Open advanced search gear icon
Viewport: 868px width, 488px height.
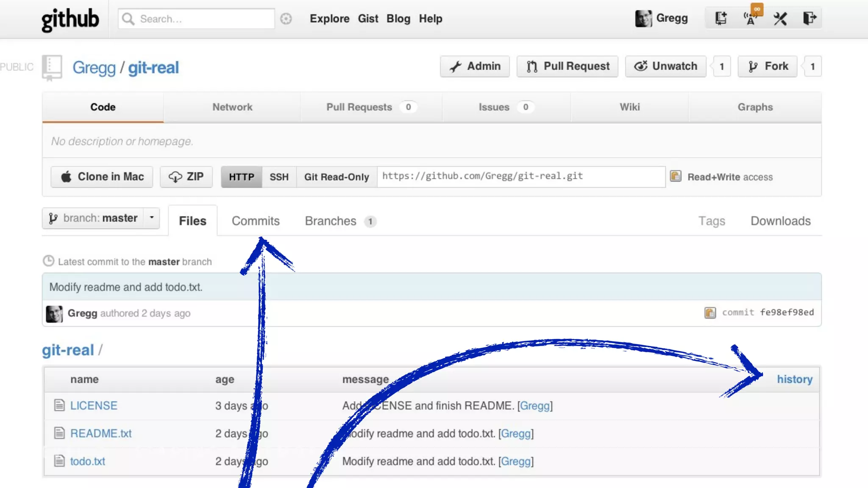(286, 19)
